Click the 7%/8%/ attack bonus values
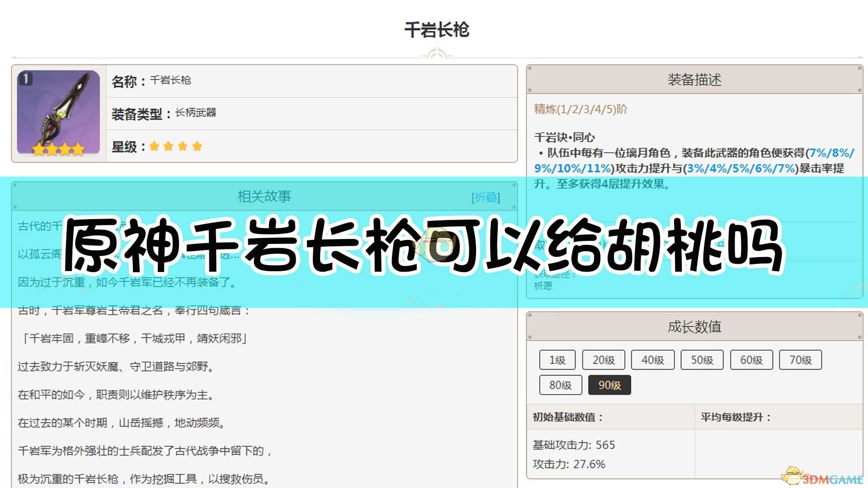 831,153
